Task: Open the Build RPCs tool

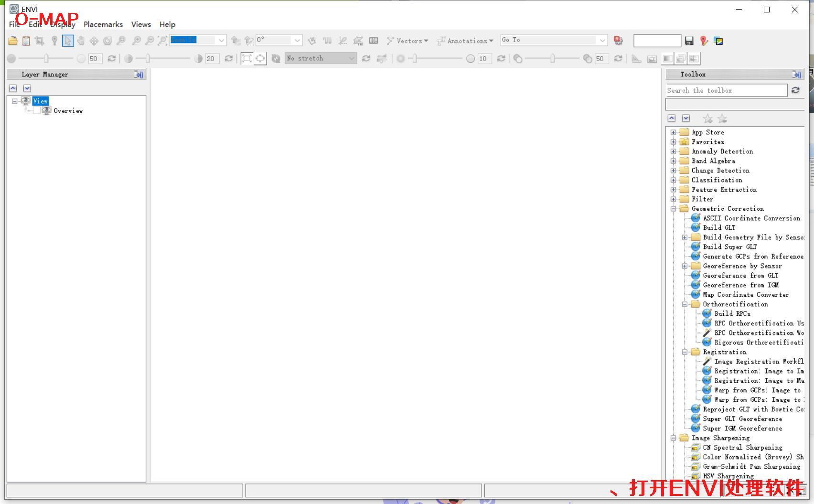Action: pyautogui.click(x=732, y=314)
